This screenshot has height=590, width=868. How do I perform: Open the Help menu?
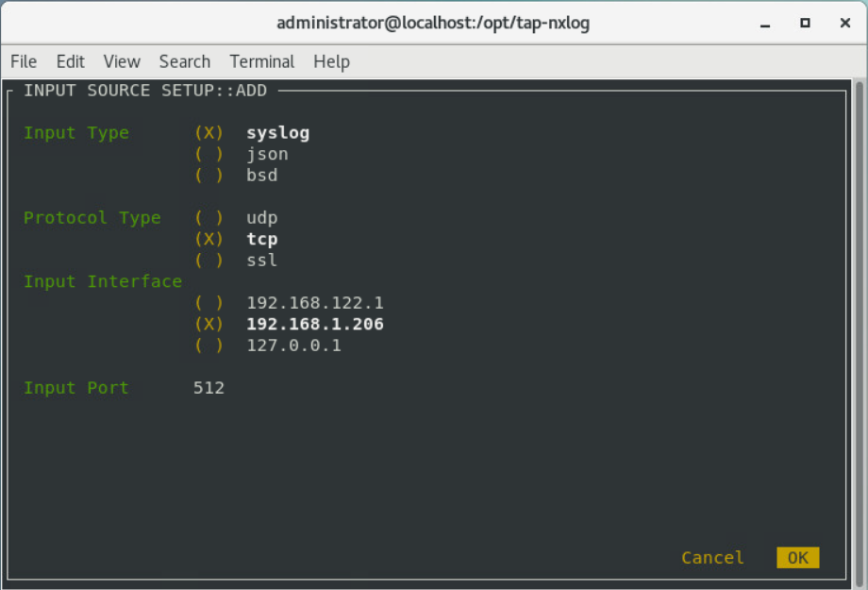click(331, 61)
